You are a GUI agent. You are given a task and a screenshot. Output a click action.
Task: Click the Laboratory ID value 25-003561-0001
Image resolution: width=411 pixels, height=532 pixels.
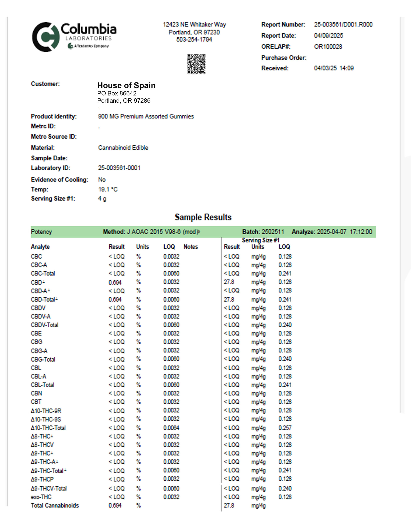pos(119,168)
